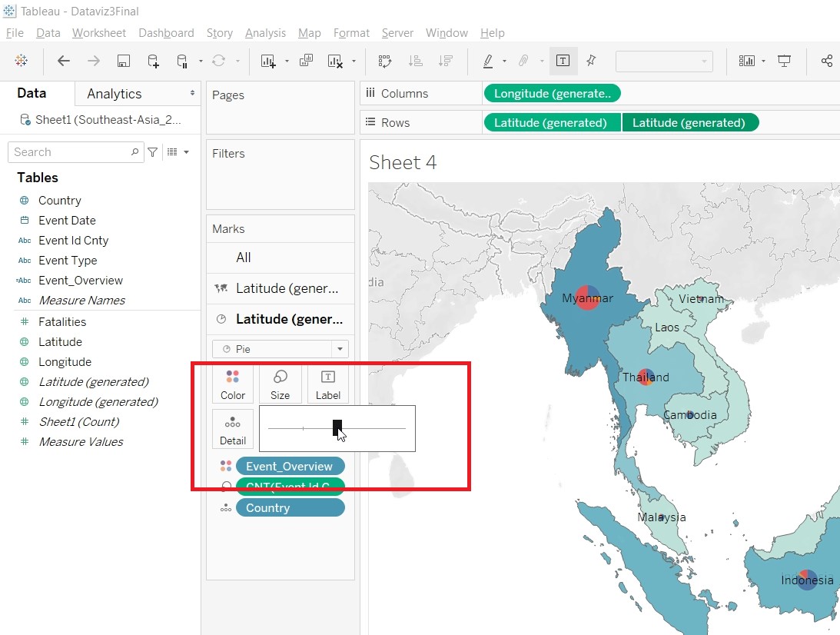The height and width of the screenshot is (635, 840).
Task: Click the New Data Source icon
Action: coord(153,62)
